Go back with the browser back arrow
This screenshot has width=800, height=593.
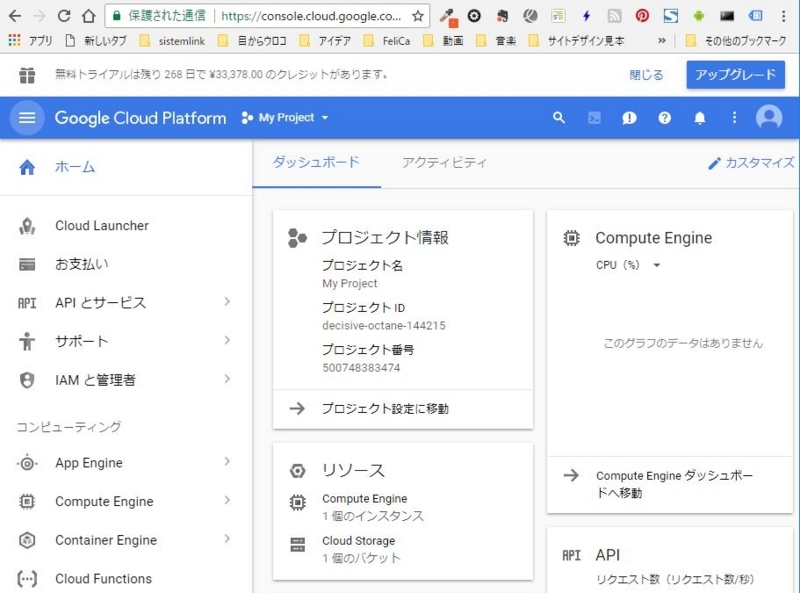pyautogui.click(x=15, y=16)
